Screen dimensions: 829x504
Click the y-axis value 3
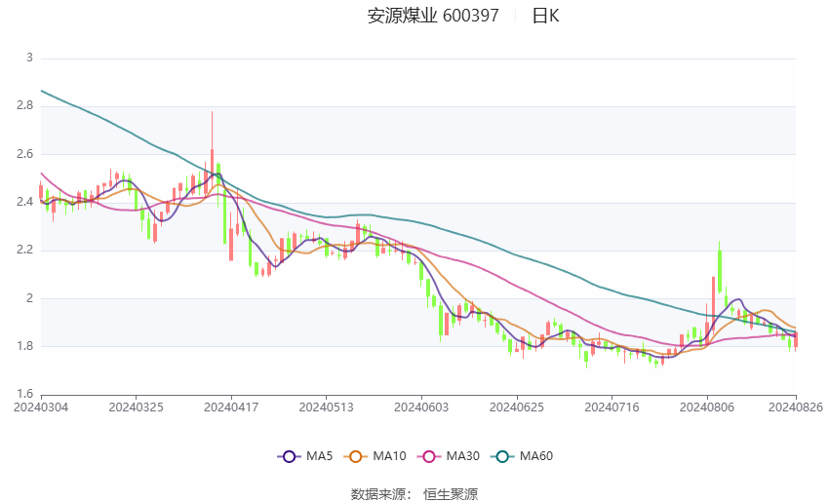(x=29, y=58)
